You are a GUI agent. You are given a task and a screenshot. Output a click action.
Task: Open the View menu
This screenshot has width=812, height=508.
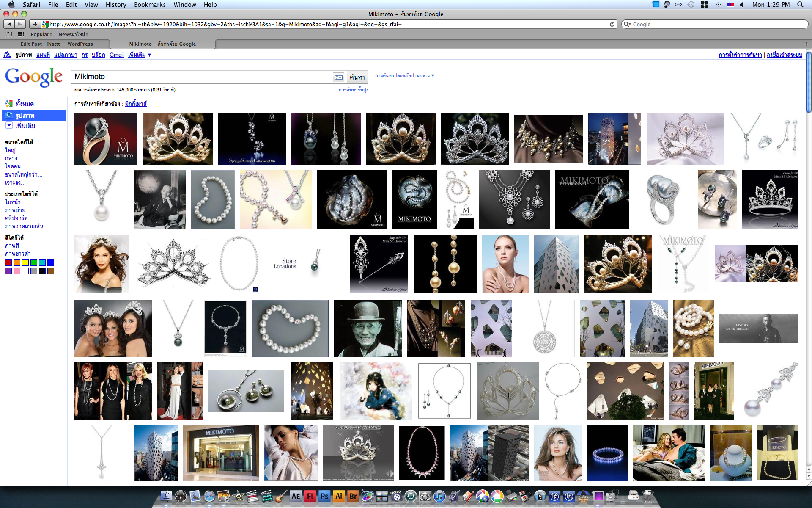coord(91,4)
